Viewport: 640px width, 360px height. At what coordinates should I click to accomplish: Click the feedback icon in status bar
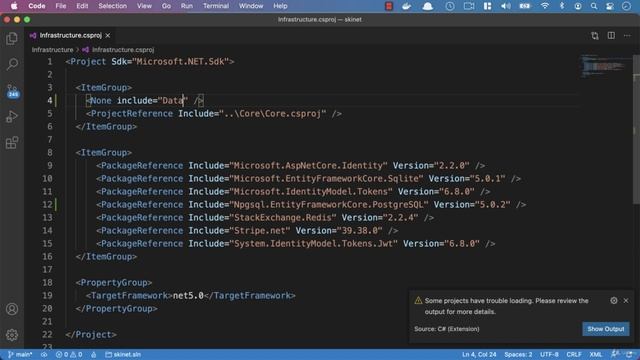tap(615, 354)
